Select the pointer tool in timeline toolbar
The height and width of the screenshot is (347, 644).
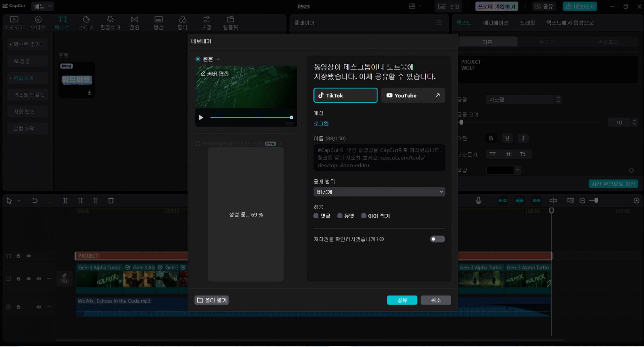[9, 201]
